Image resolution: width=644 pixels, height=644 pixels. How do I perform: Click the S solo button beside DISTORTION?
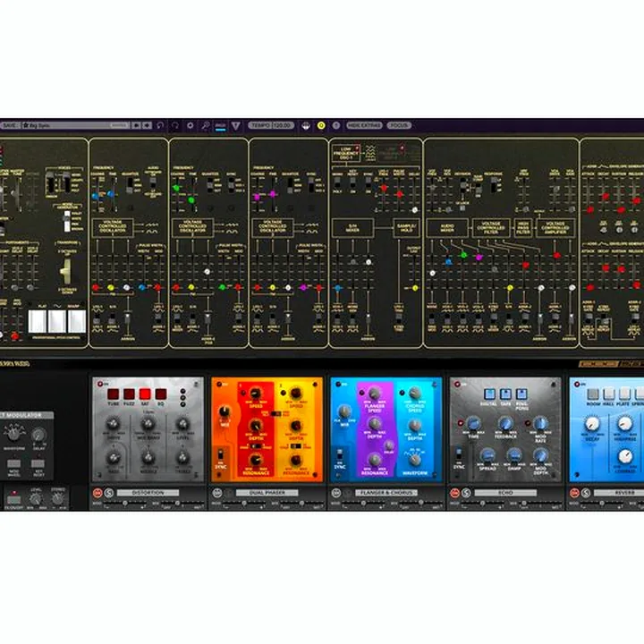click(x=109, y=493)
